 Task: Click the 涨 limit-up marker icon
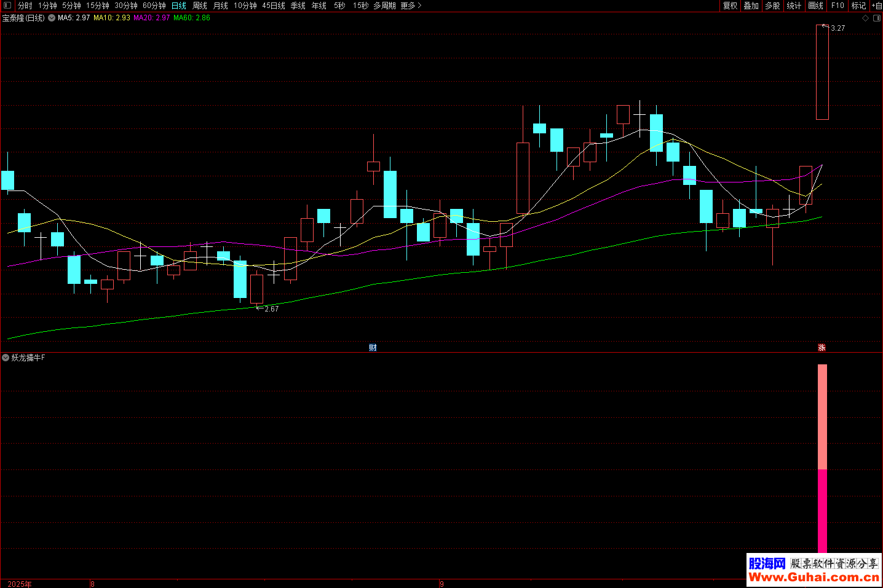822,348
